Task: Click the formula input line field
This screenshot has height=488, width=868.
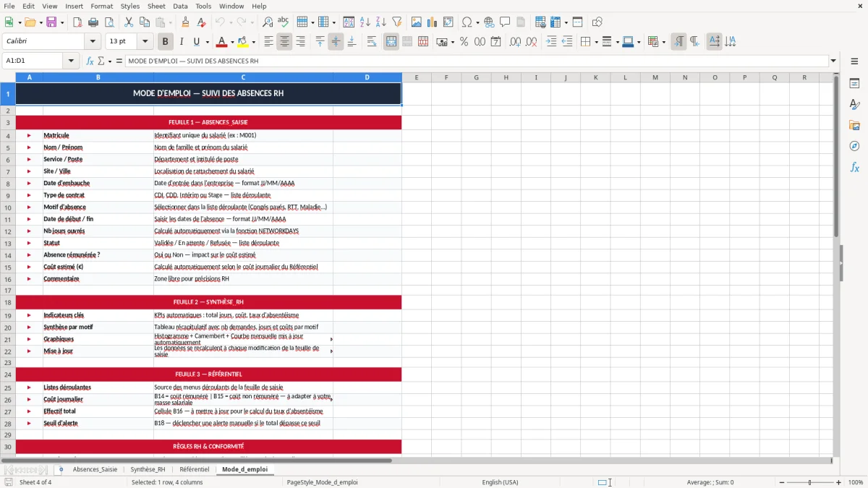Action: click(477, 61)
